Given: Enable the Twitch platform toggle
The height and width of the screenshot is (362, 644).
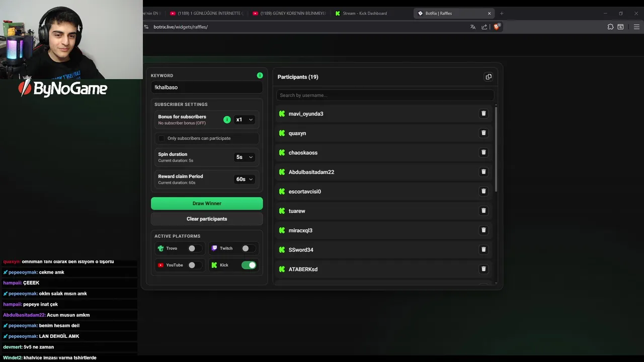Looking at the screenshot, I should 248,248.
